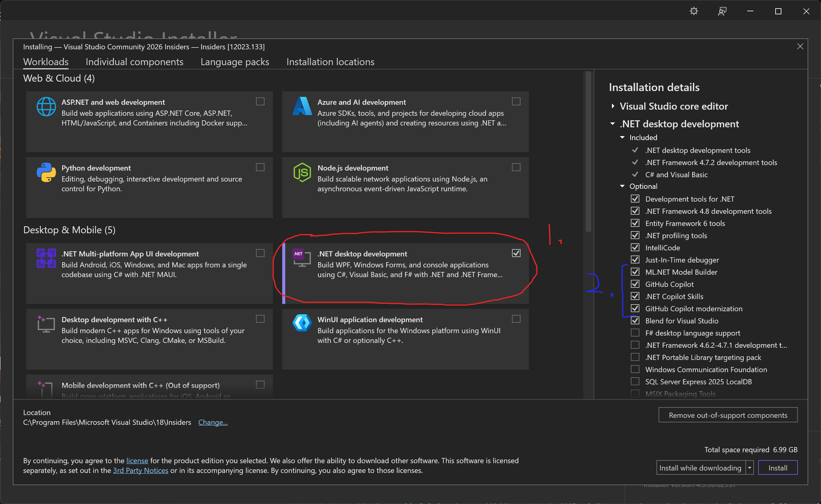Uncheck .NET Framework 4.8 development tools
Screen dimensions: 821x504
coord(635,211)
